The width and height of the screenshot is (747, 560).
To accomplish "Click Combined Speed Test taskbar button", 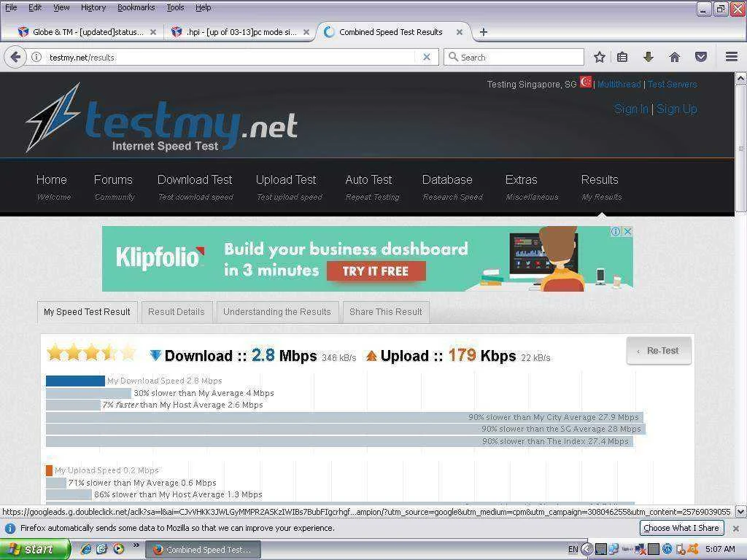I will point(203,550).
